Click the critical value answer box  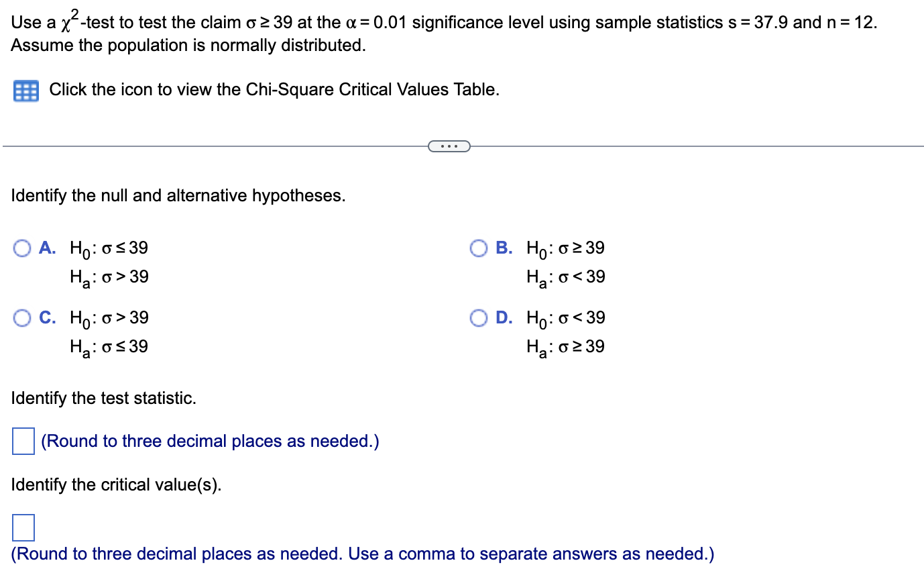pos(23,527)
